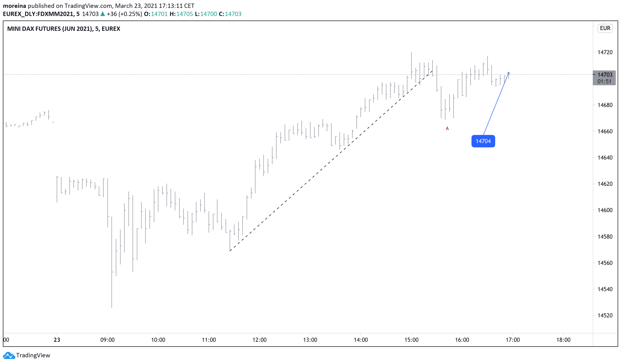Click the red A marker on chart
The height and width of the screenshot is (364, 621).
click(x=447, y=128)
